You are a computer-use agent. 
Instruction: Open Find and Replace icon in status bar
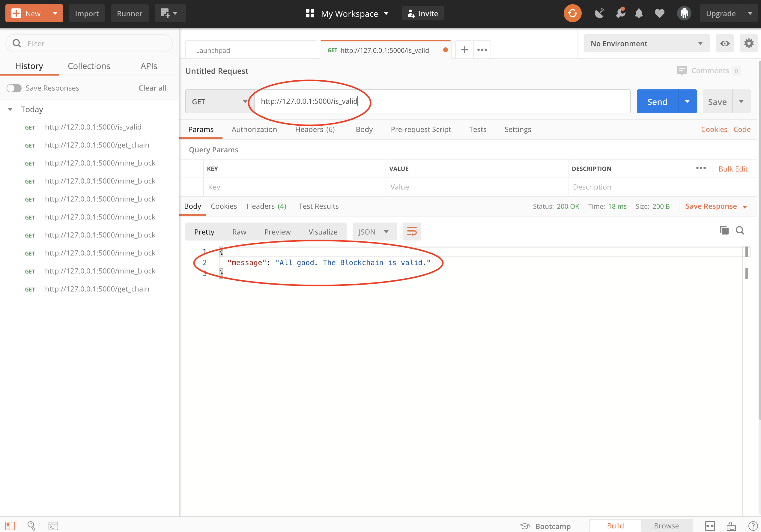[x=31, y=526]
